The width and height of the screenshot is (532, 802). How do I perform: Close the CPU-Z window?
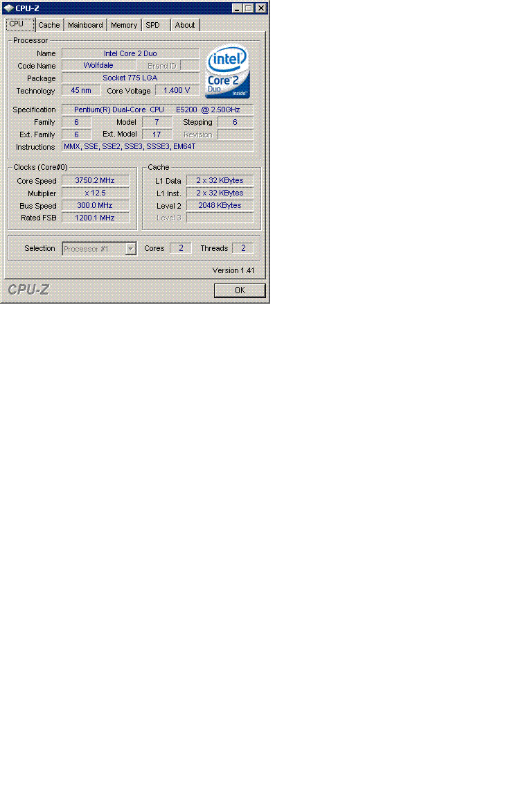point(260,8)
